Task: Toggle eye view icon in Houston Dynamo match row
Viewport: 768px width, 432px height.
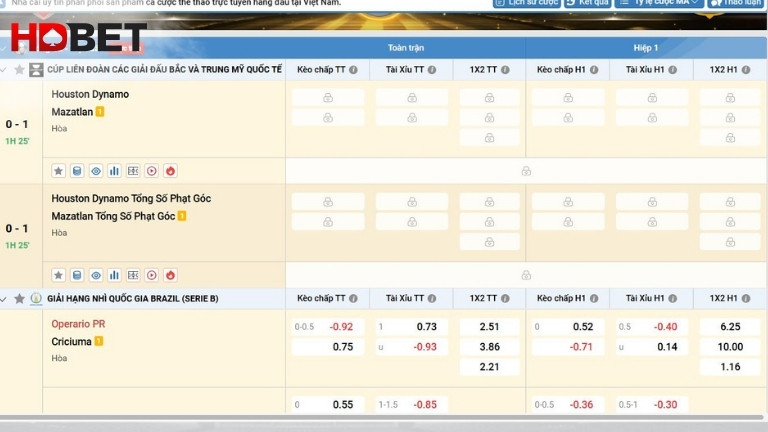Action: [x=96, y=171]
